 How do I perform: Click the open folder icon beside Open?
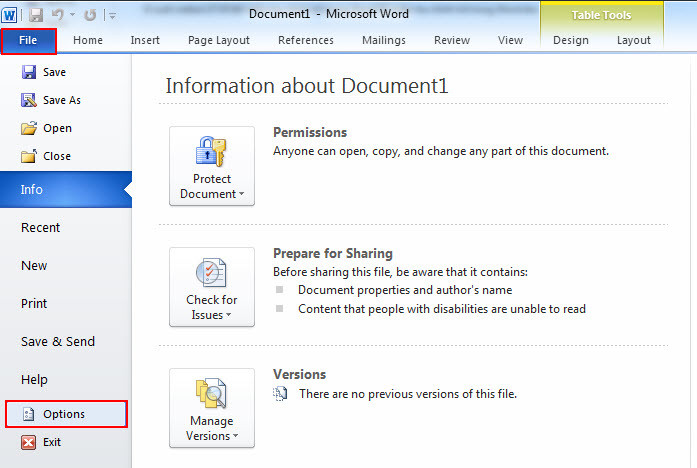tap(29, 128)
